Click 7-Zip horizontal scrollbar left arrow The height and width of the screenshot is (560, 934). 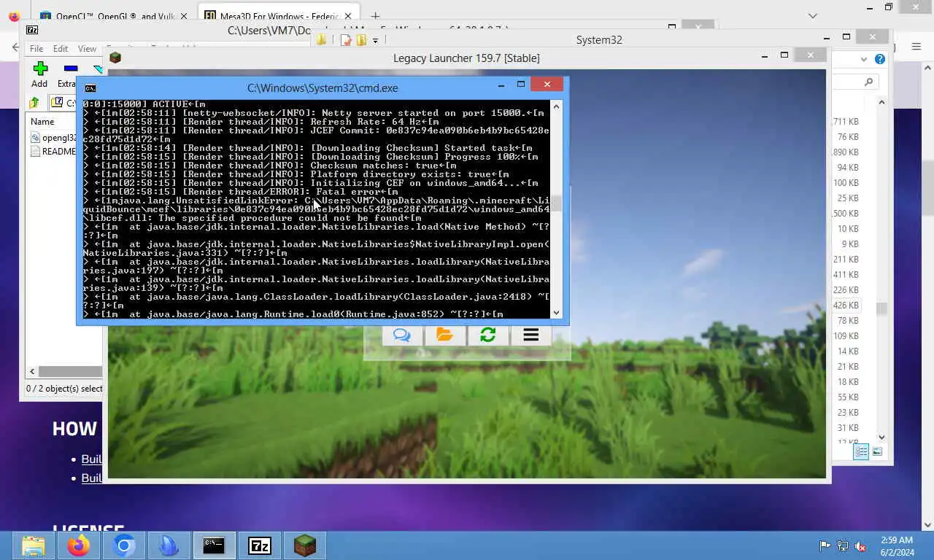pyautogui.click(x=31, y=371)
